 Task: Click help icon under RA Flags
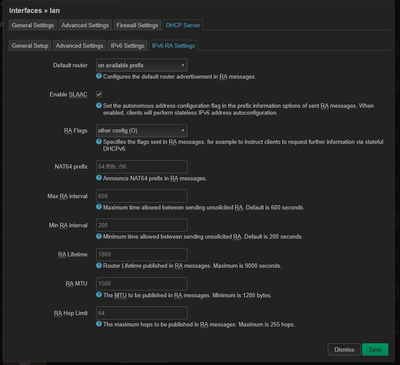coord(99,141)
